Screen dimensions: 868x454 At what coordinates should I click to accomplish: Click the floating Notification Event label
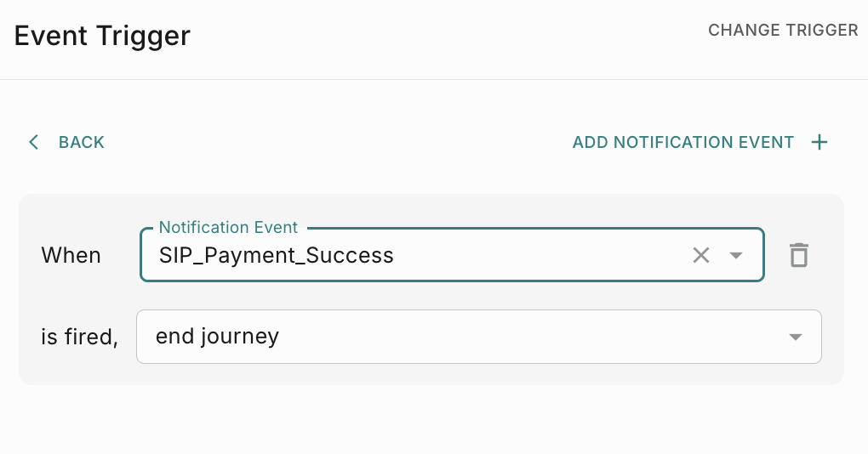coord(228,228)
